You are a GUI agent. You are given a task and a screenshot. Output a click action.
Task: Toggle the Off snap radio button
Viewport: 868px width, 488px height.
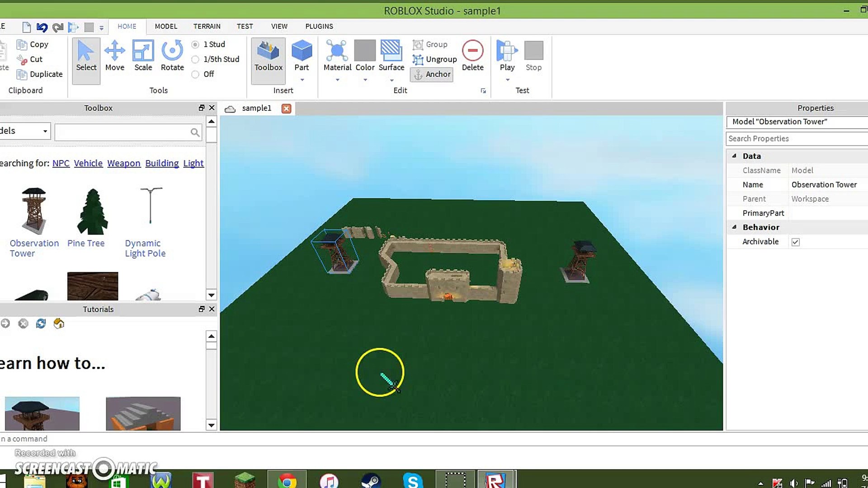pyautogui.click(x=196, y=74)
